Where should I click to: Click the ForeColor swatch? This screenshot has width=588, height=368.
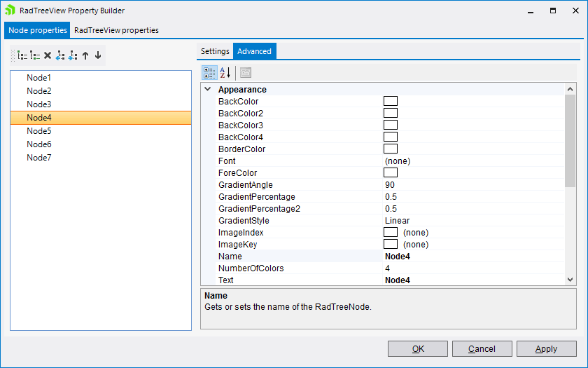(x=391, y=172)
